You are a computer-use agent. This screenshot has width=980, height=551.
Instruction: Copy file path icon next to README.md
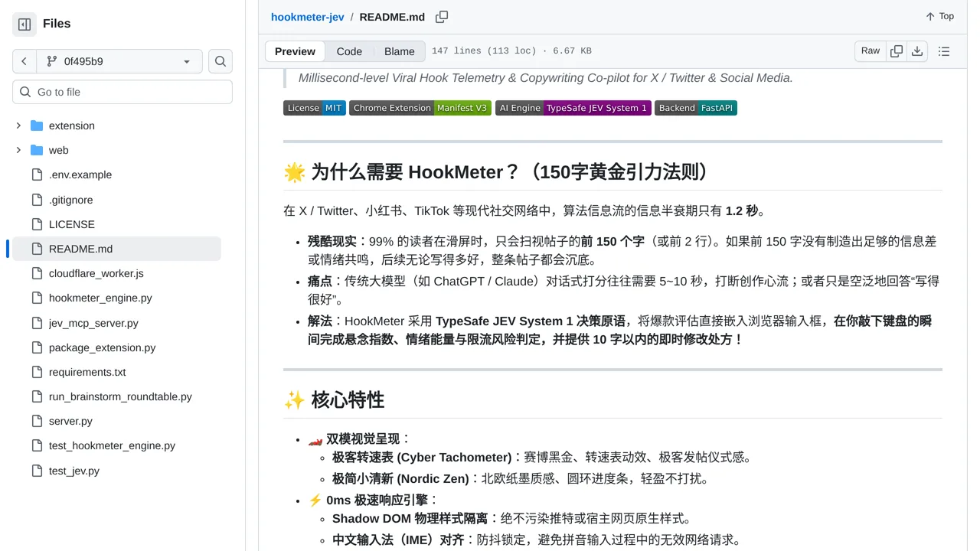click(x=442, y=17)
